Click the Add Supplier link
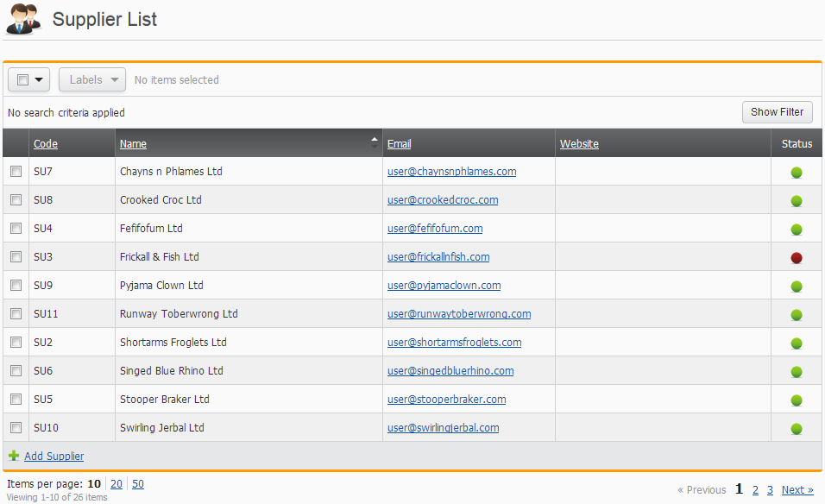Screen dimensions: 825x504 54,457
